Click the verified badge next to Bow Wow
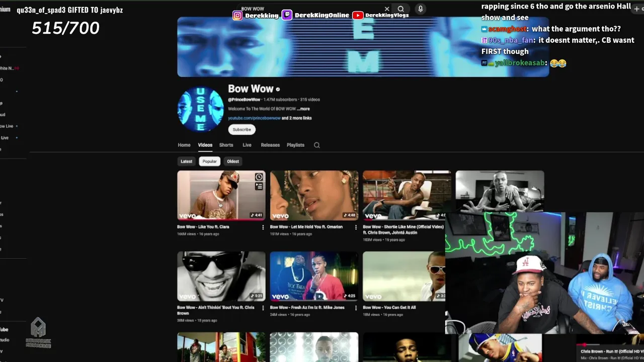Screen dimensions: 644x362 tap(278, 89)
